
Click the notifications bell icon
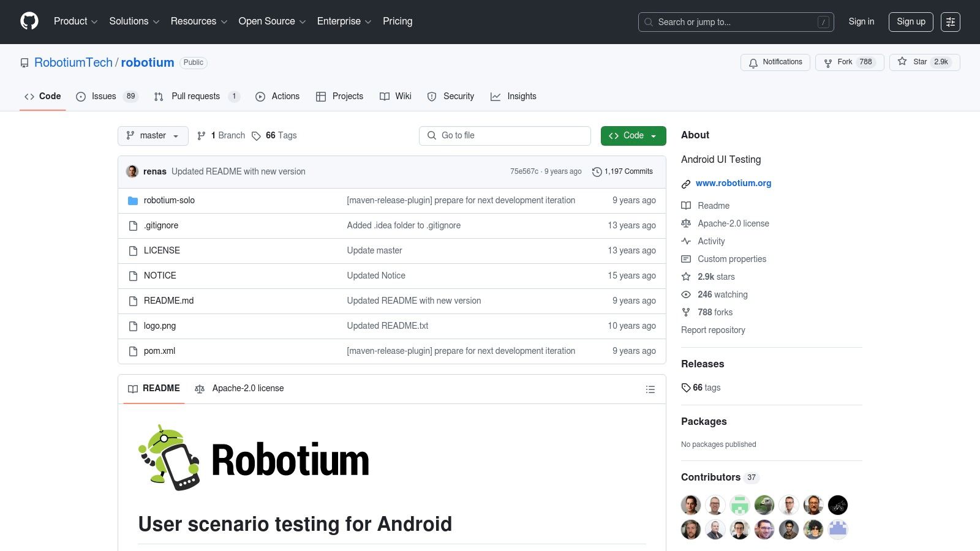(x=753, y=62)
